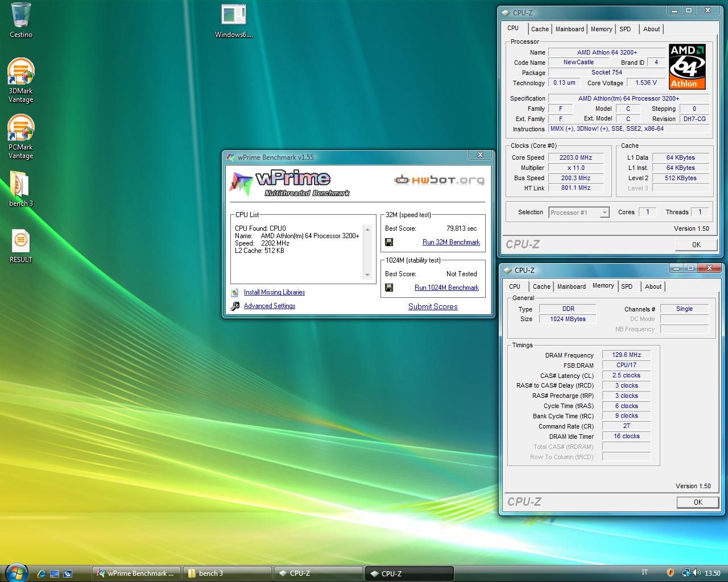The width and height of the screenshot is (728, 582).
Task: Click the security shield tray icon
Action: (671, 573)
